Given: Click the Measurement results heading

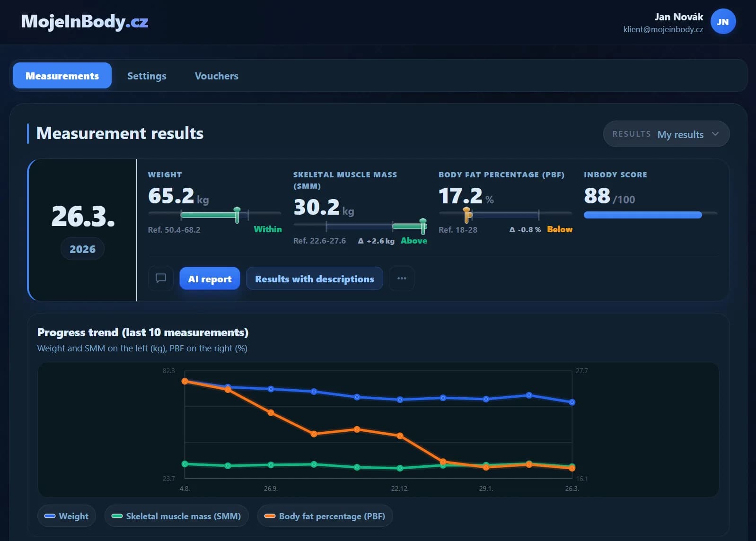Looking at the screenshot, I should [x=120, y=133].
